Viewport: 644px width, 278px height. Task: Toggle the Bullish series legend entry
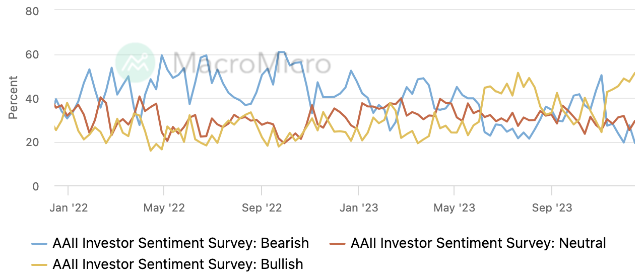(x=168, y=264)
